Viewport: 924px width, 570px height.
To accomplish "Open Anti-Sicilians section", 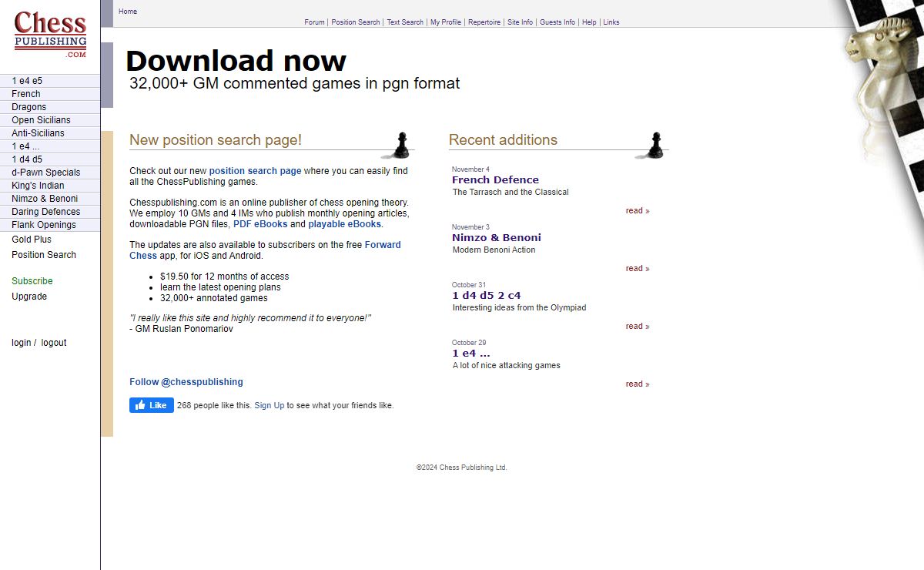I will (x=50, y=133).
